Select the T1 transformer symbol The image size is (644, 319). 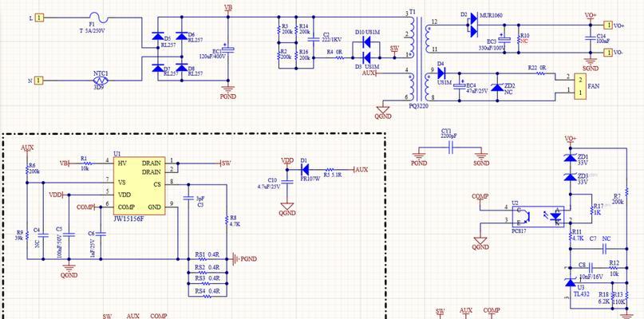point(417,58)
